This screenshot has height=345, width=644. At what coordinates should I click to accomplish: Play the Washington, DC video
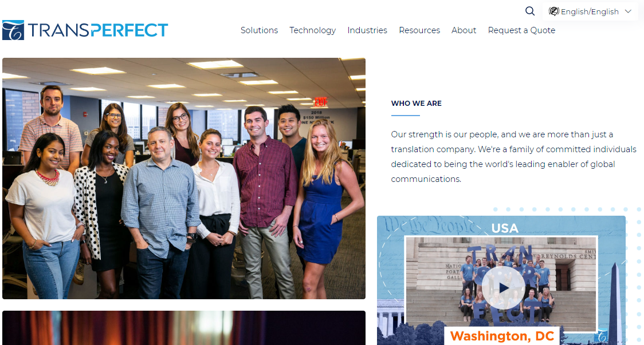point(503,288)
